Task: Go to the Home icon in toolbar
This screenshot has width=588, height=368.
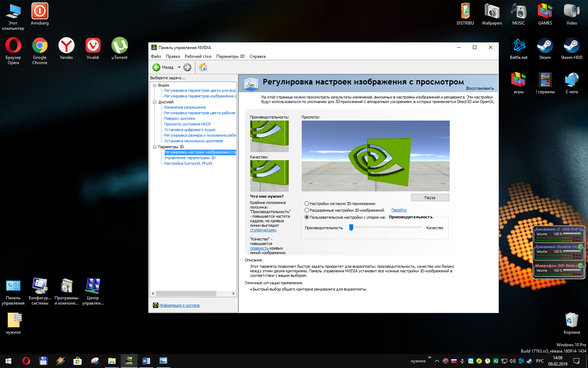Action: [x=203, y=67]
